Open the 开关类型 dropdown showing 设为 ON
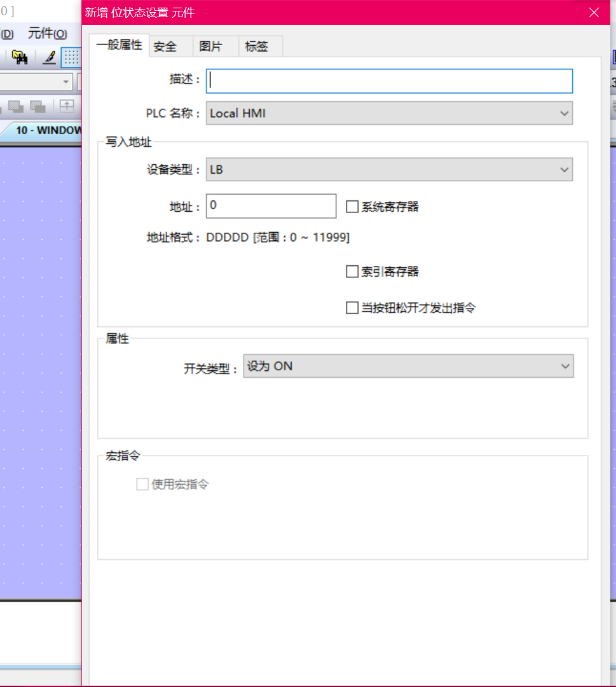Viewport: 616px width, 687px height. pos(408,366)
